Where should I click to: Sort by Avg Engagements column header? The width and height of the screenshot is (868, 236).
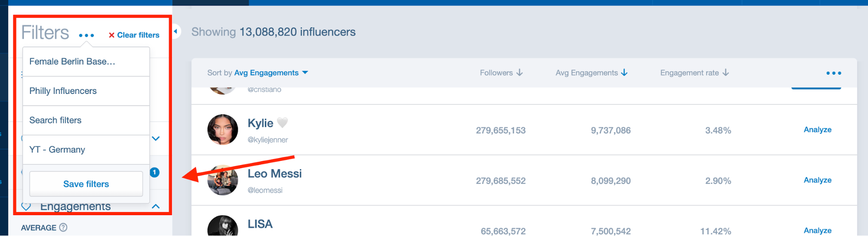pyautogui.click(x=591, y=73)
